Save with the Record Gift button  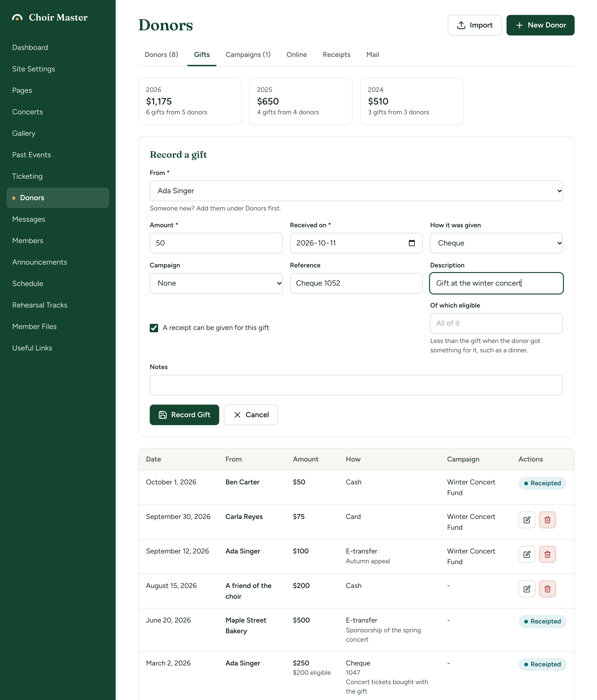point(184,415)
